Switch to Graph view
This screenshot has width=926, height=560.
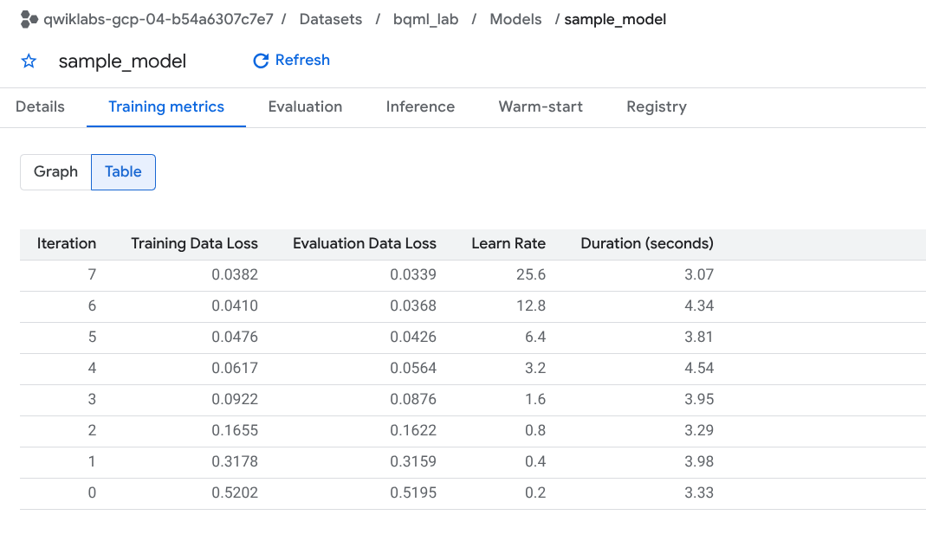[55, 172]
